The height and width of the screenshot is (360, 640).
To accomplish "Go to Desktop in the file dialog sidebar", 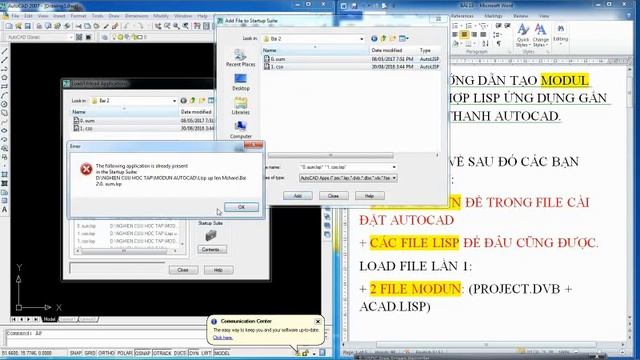I will (x=240, y=82).
